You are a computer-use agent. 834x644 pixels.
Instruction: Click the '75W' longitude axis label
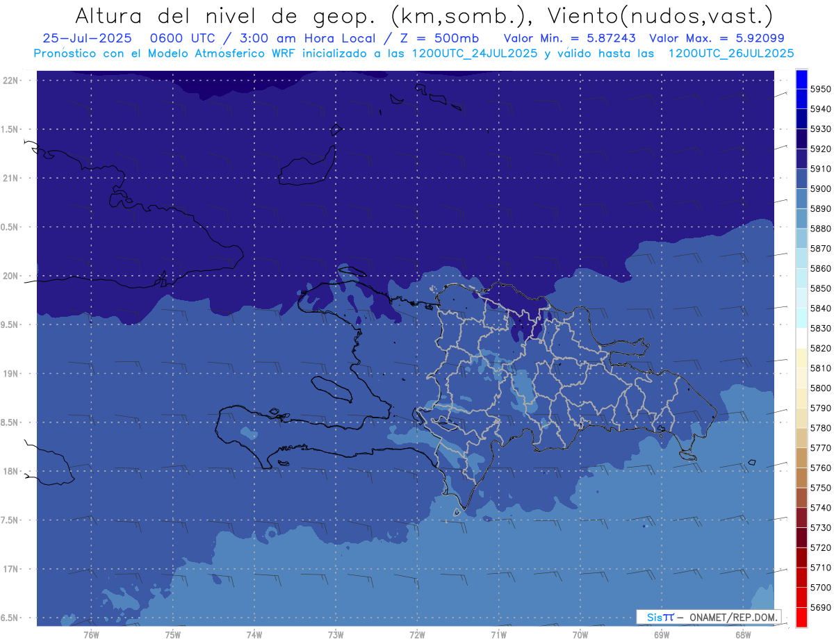[x=173, y=634]
